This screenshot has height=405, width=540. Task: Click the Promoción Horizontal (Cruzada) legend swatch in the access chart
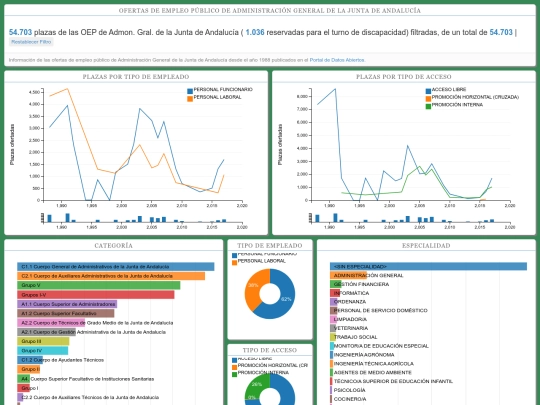(x=428, y=99)
